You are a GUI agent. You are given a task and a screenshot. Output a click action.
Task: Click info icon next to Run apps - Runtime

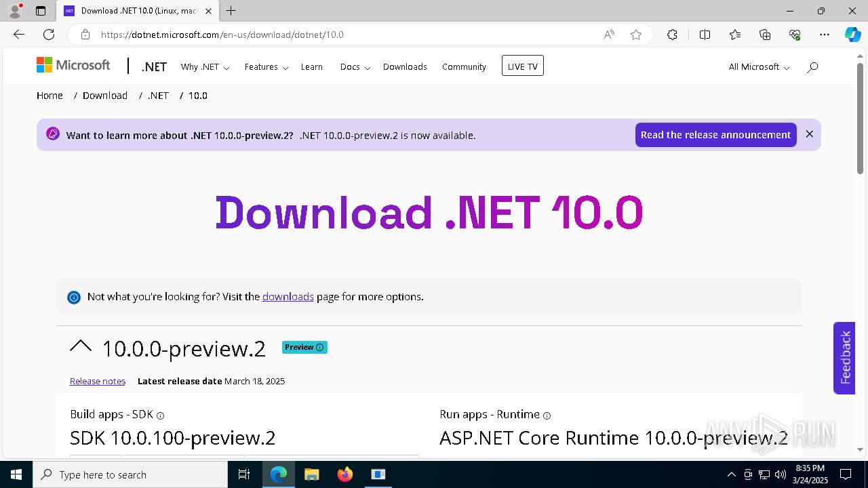[x=547, y=415]
